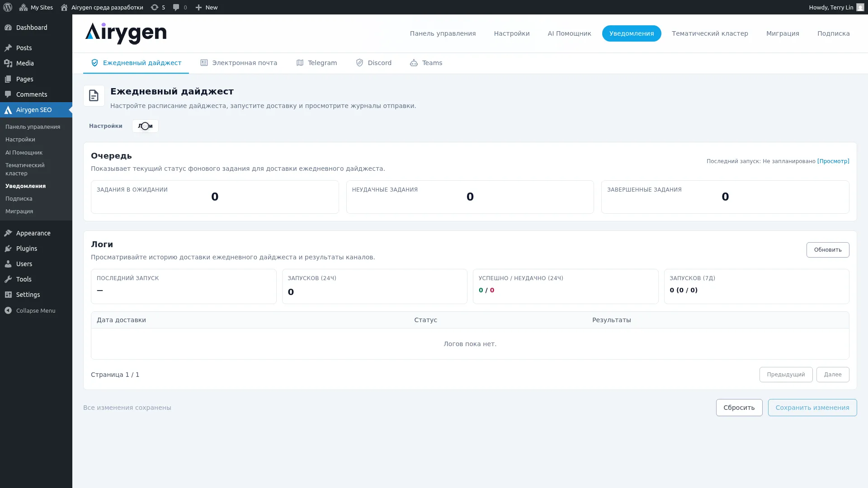Select Подписка in the top navigation
Image resolution: width=868 pixels, height=488 pixels.
(833, 33)
